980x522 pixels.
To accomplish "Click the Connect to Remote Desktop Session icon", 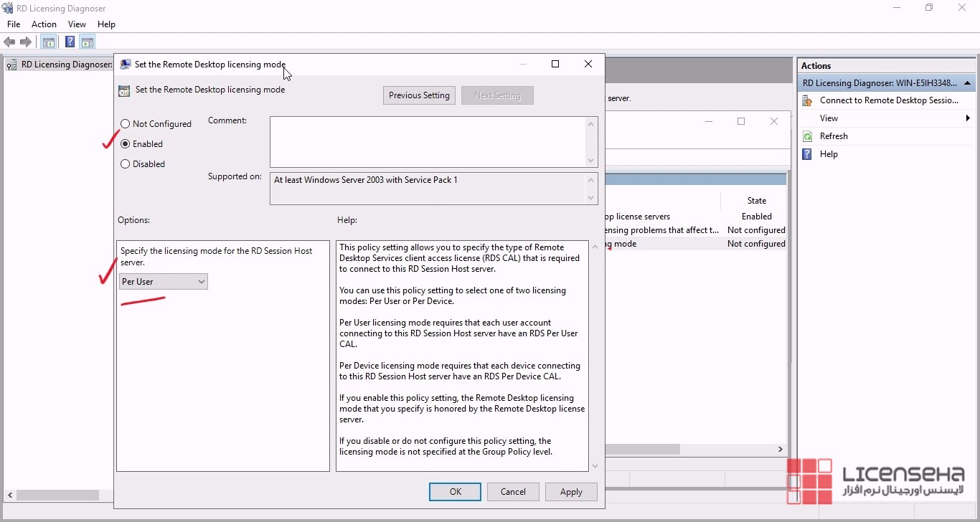I will 807,100.
